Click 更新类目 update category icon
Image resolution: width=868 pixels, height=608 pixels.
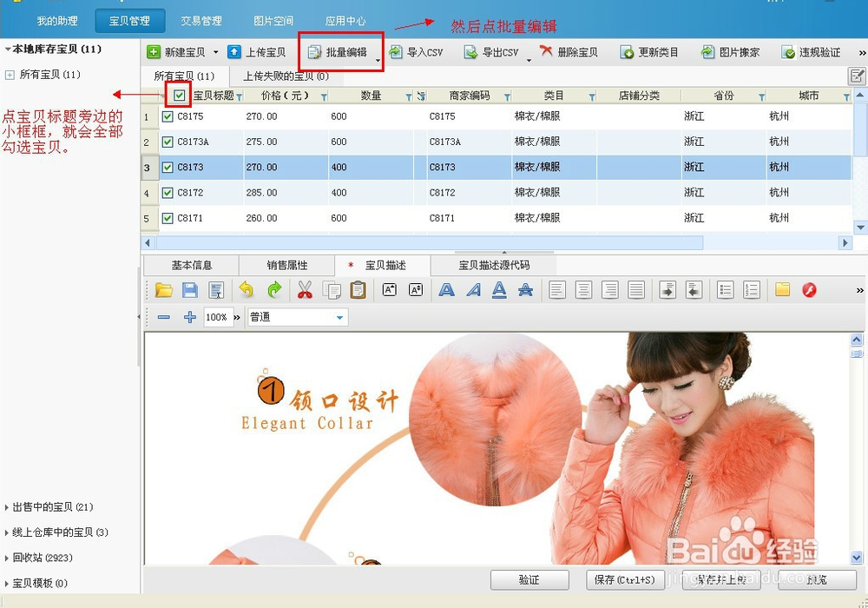[x=627, y=52]
